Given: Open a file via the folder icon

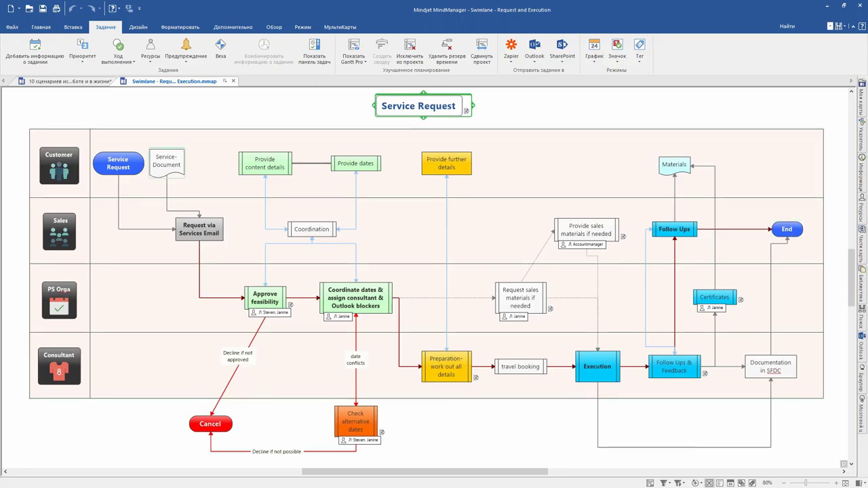Looking at the screenshot, I should point(28,9).
